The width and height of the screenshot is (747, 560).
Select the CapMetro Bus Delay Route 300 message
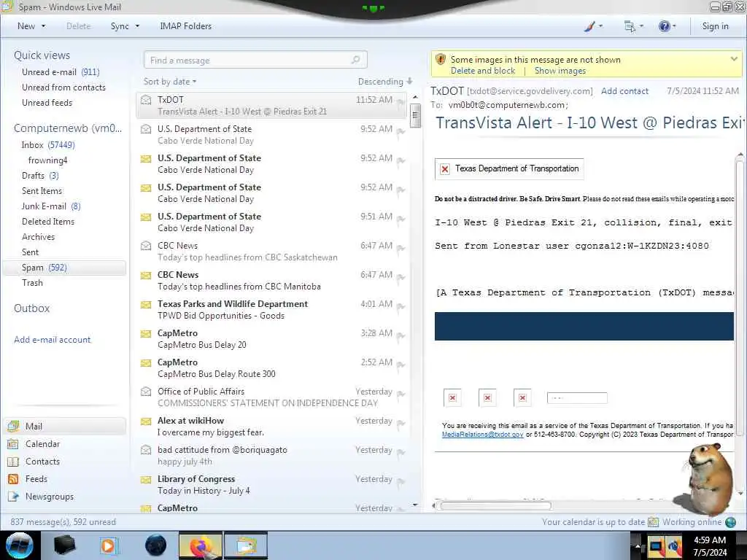tap(272, 368)
